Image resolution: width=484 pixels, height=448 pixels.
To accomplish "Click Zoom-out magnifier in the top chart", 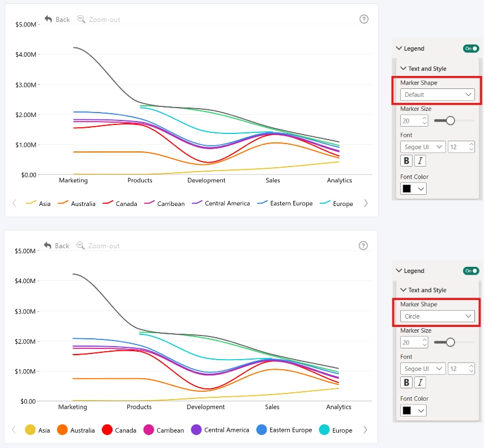I will 81,19.
